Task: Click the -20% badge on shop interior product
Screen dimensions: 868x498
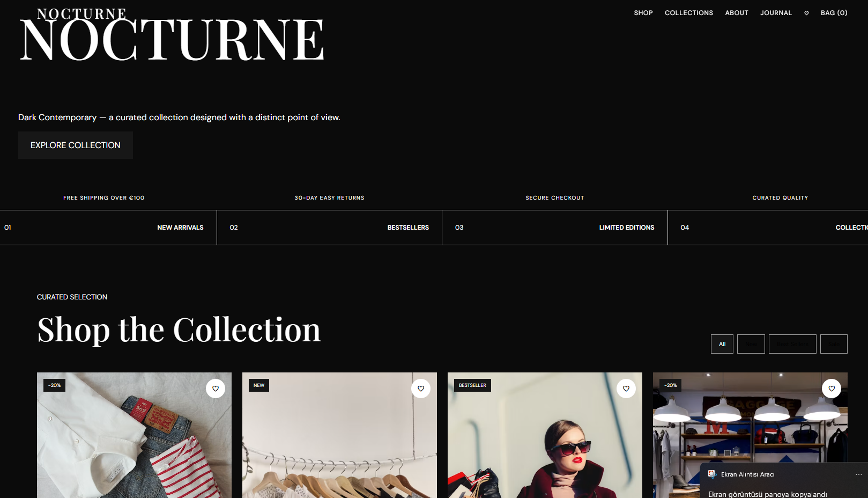Action: coord(671,385)
